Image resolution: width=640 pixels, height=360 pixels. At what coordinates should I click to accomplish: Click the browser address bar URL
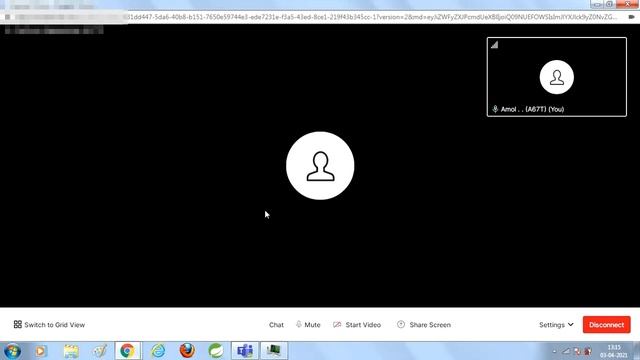click(371, 17)
